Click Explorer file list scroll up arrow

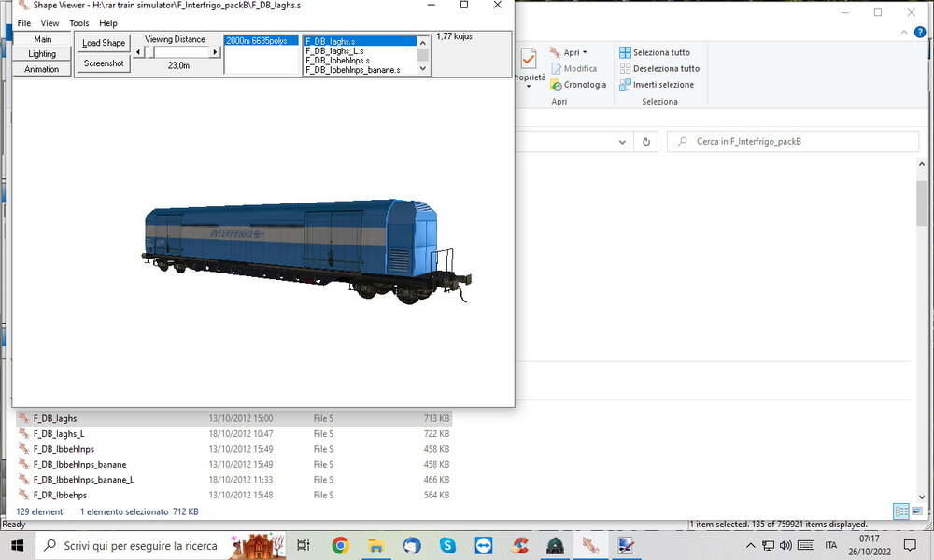(922, 164)
